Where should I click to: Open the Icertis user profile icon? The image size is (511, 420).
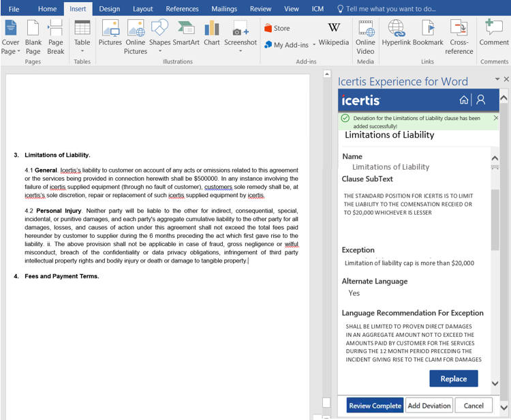480,100
